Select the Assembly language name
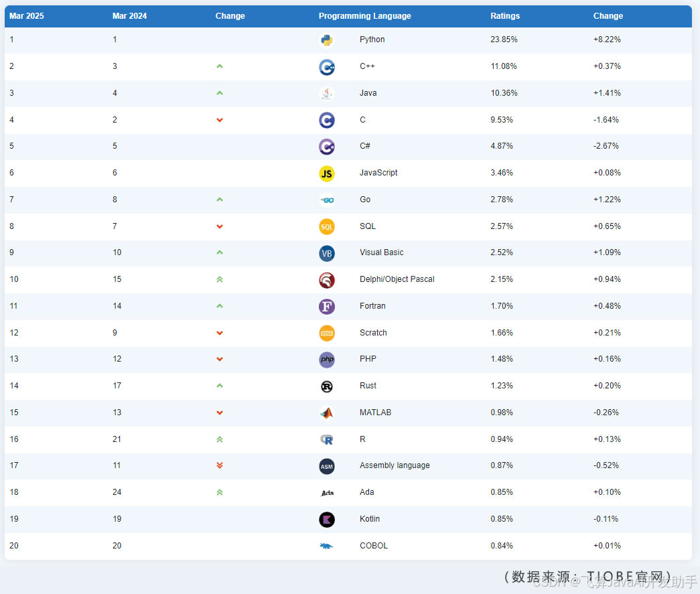This screenshot has height=594, width=700. click(395, 465)
